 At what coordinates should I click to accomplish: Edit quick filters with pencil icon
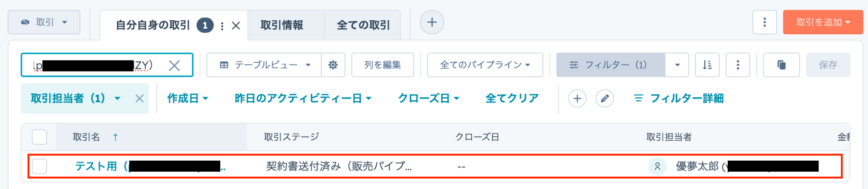(x=605, y=99)
